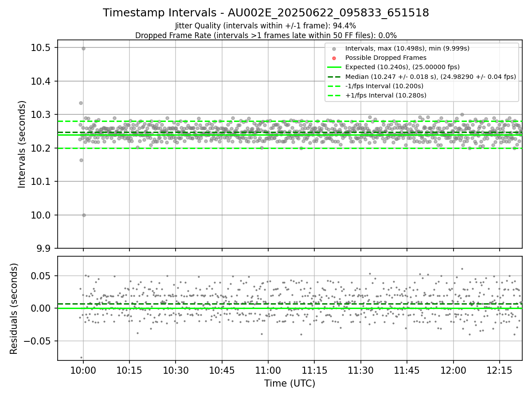Click the outlier interval point near 10.16 seconds

coord(81,160)
